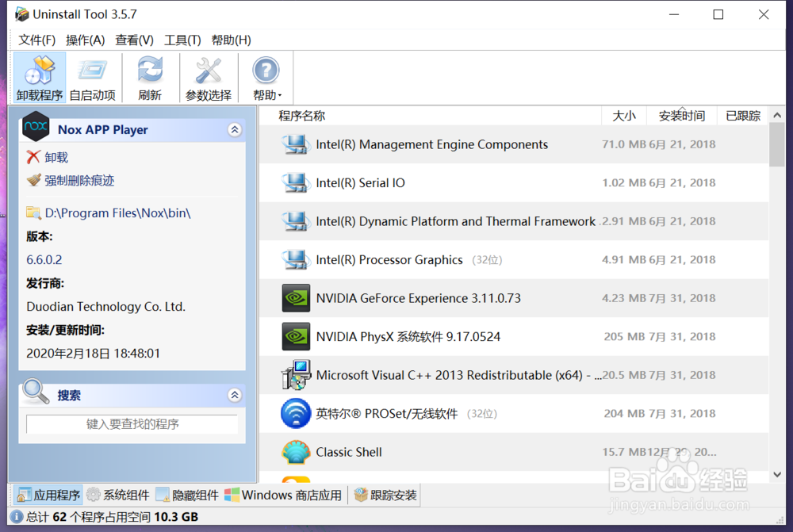Click the 205 MB size of NVIDIA PhysX
The width and height of the screenshot is (793, 532).
pos(625,337)
